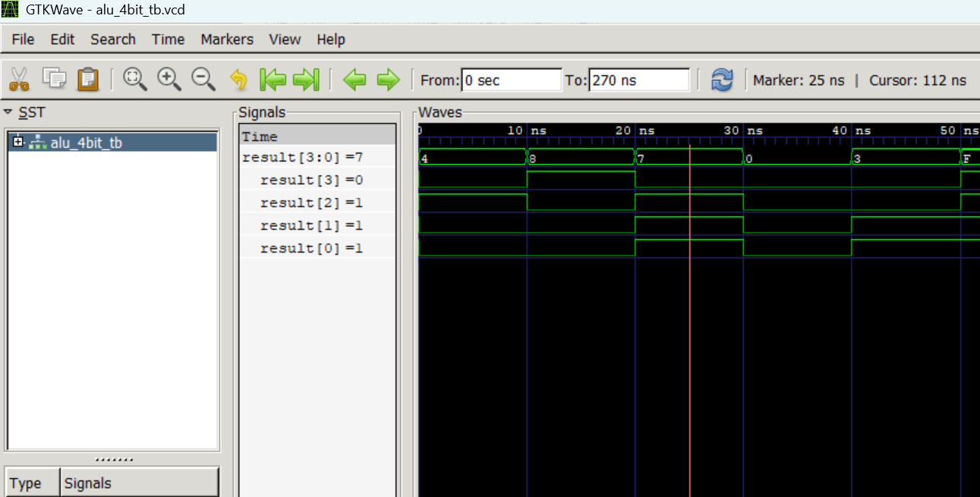Screen dimensions: 980x497
Task: Jump to end time with green icon
Action: [306, 79]
